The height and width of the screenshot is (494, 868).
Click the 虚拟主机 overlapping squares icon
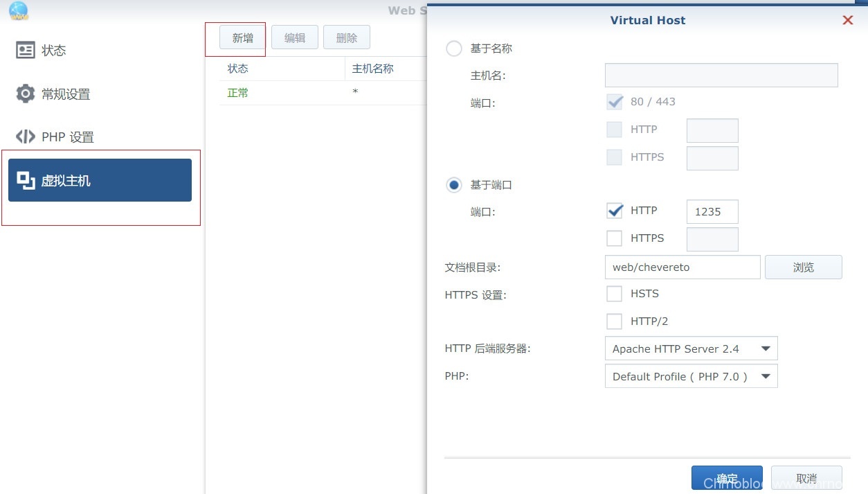coord(26,181)
